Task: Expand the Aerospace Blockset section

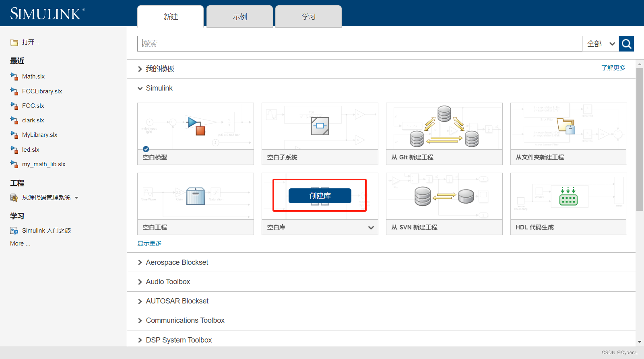Action: [140, 262]
